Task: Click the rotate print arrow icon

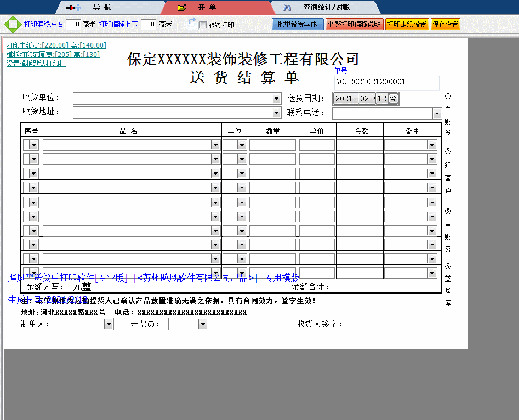Action: (x=191, y=24)
